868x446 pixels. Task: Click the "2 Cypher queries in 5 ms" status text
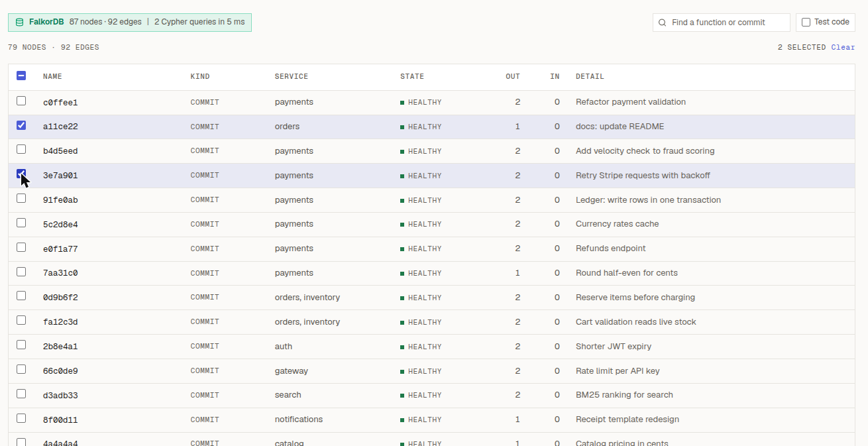click(x=199, y=22)
